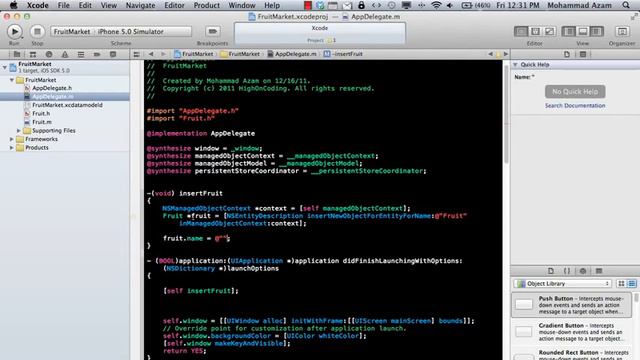Open the -insertFruit method jump menu

point(343,54)
